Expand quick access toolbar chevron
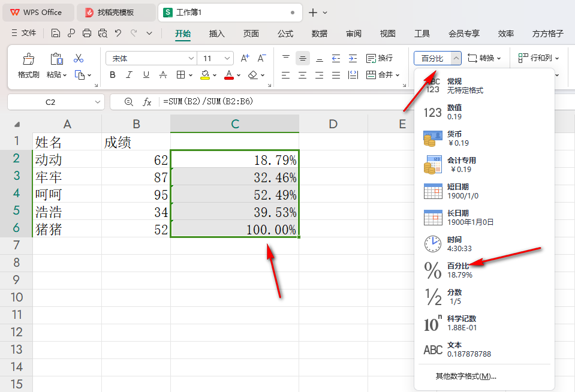The image size is (575, 392). click(x=149, y=34)
